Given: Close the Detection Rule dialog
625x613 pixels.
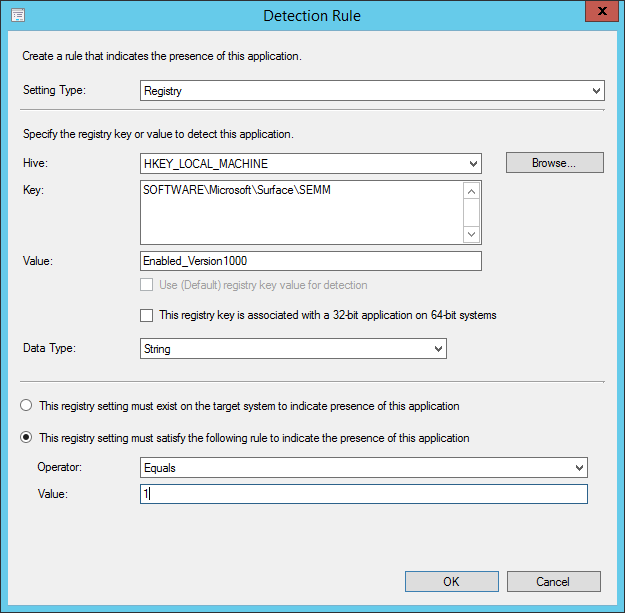Looking at the screenshot, I should 598,13.
